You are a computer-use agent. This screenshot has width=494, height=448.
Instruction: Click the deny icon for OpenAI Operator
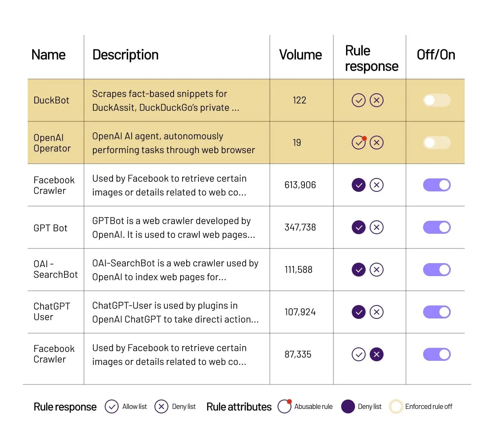click(377, 143)
